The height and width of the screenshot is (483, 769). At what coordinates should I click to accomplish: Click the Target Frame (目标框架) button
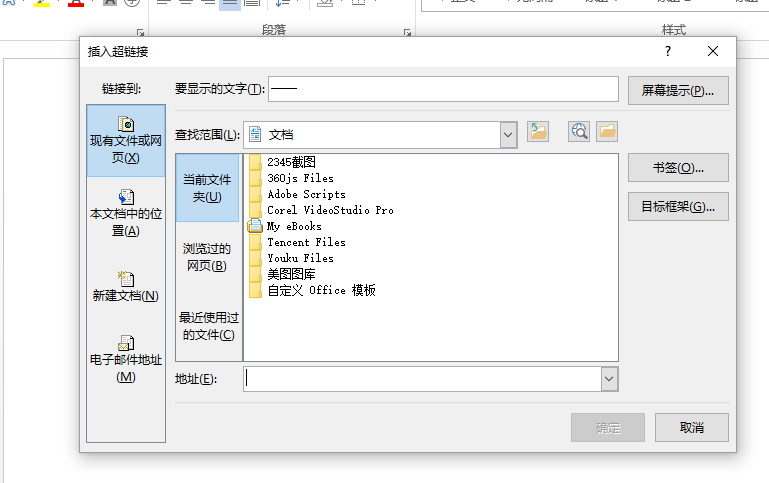point(678,206)
